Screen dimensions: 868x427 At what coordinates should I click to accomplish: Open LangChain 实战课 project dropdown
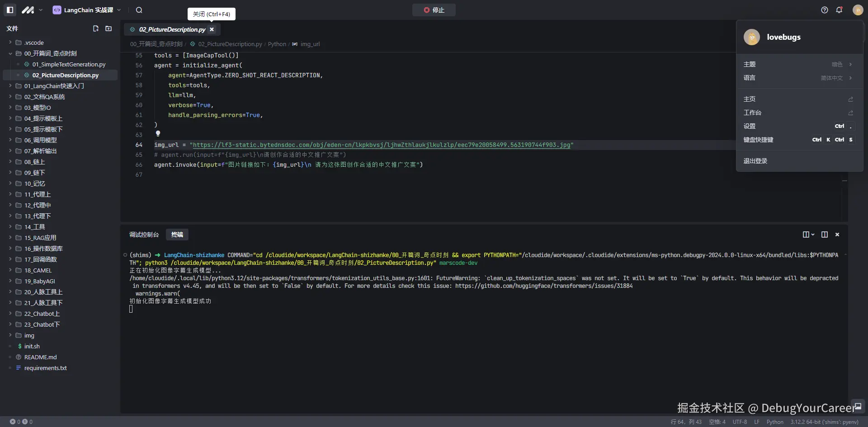[x=87, y=10]
